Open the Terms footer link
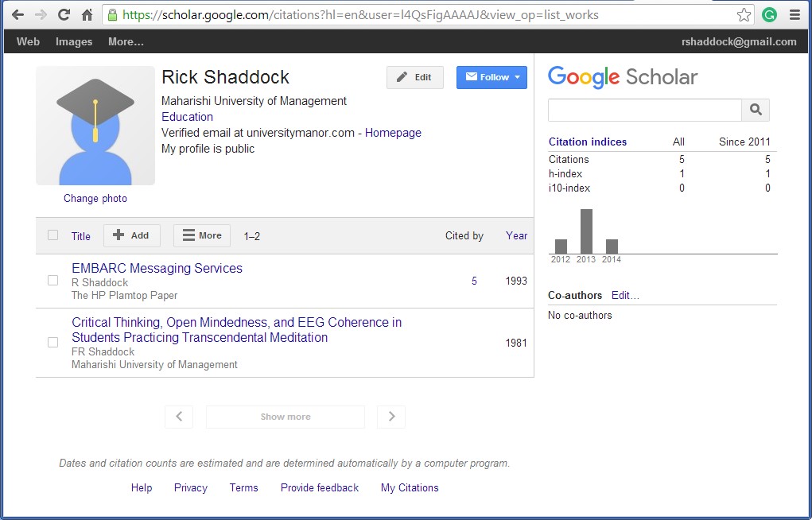Image resolution: width=812 pixels, height=520 pixels. [x=244, y=488]
